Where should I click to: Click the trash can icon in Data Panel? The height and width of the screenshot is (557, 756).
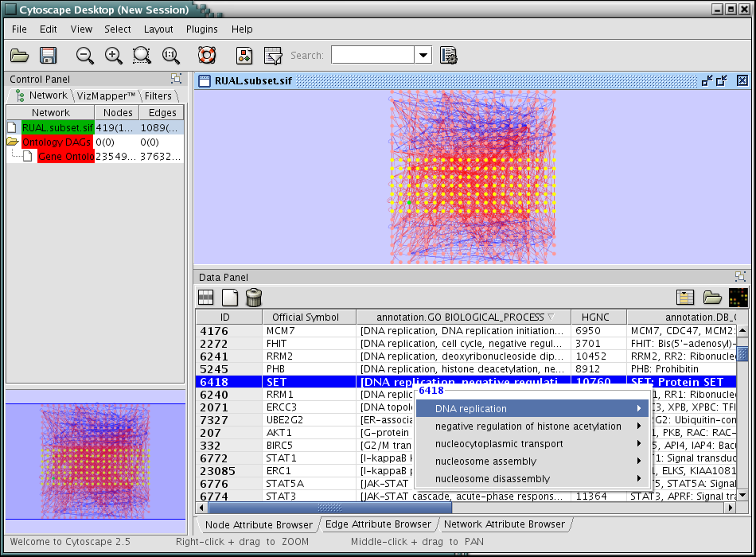pos(254,298)
